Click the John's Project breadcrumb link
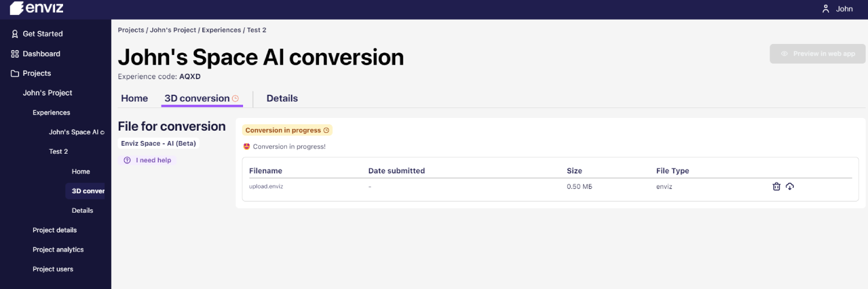 (x=174, y=30)
